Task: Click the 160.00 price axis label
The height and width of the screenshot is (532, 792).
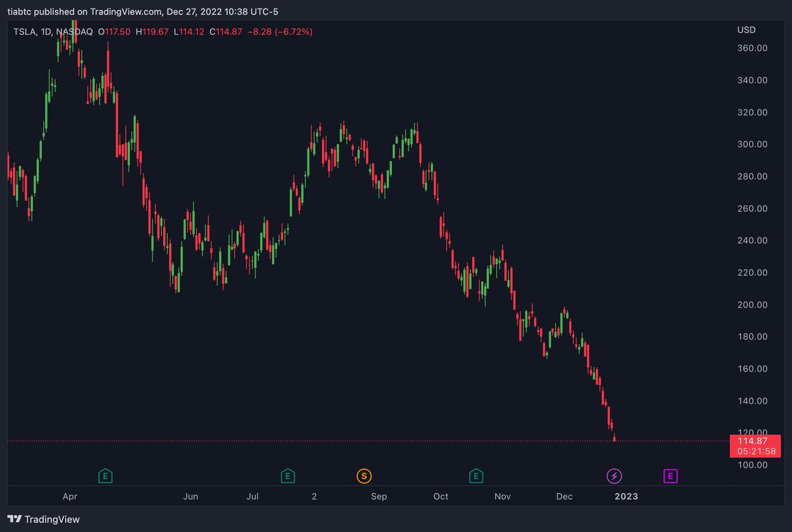Action: pyautogui.click(x=753, y=369)
